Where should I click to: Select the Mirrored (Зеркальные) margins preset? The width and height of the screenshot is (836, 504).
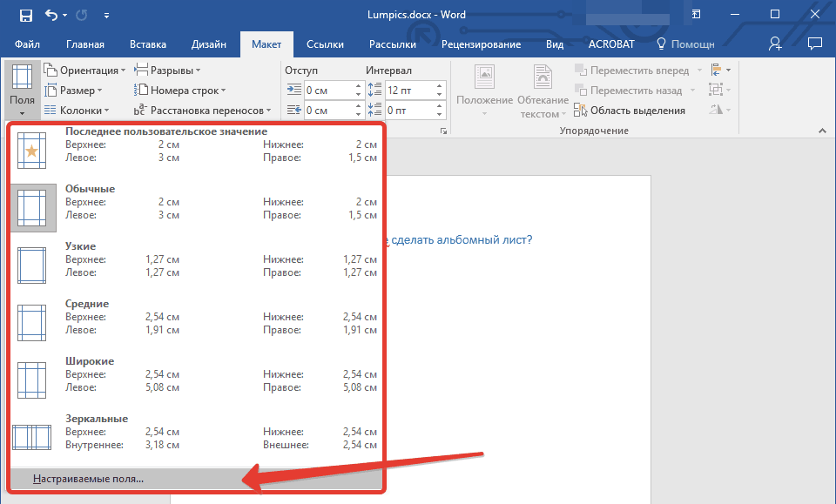click(197, 433)
